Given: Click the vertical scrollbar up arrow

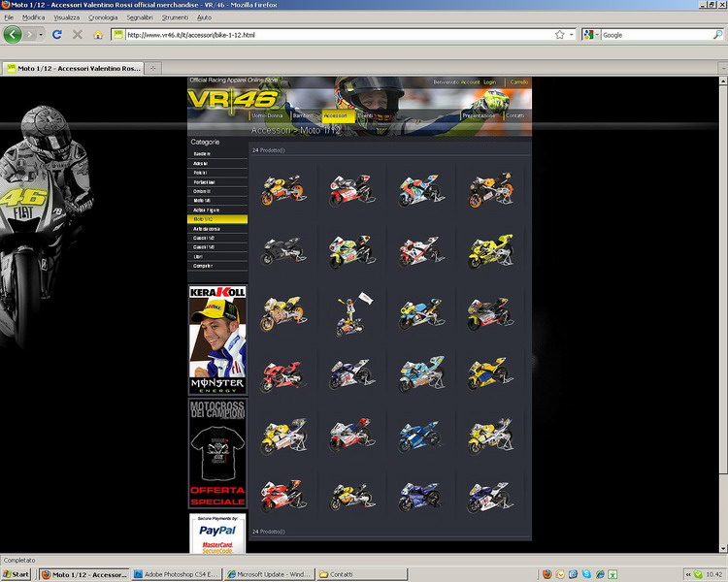Looking at the screenshot, I should (x=723, y=81).
